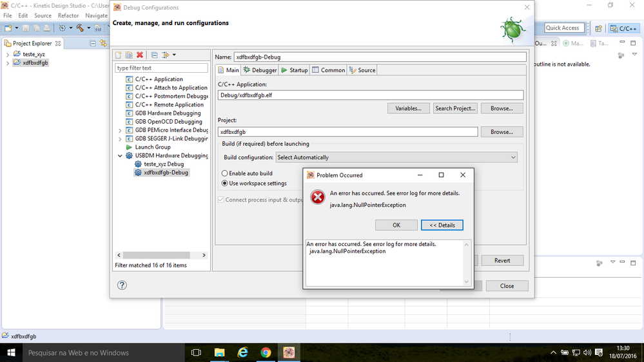This screenshot has height=362, width=644.
Task: Open Windows Start menu
Action: click(x=11, y=352)
